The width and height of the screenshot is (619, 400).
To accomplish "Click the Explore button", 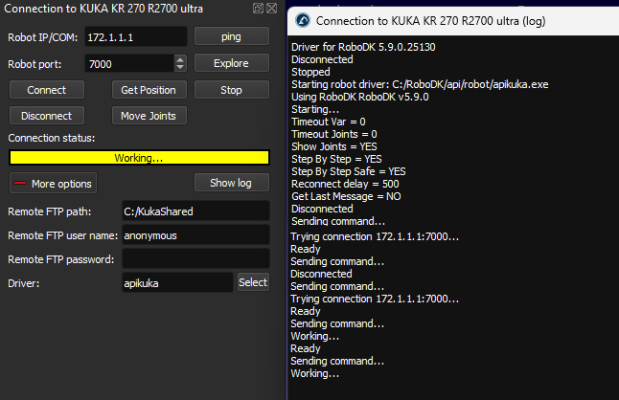I will tap(231, 64).
